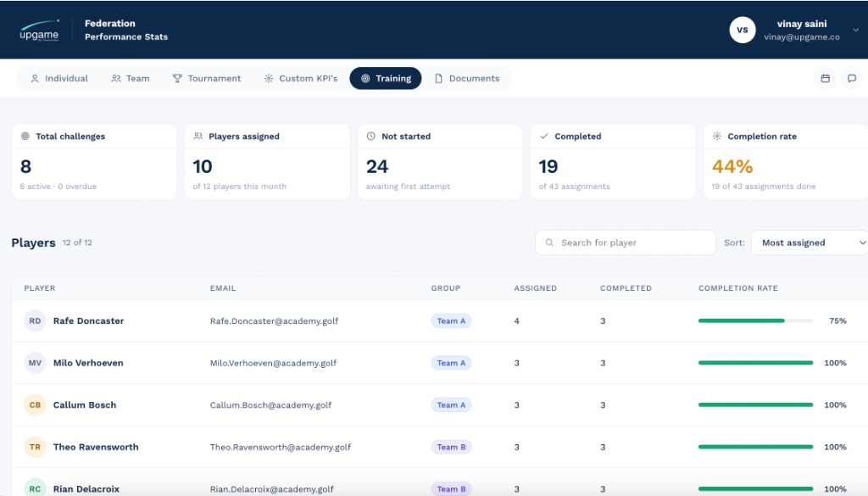Click the search magnifier icon
The height and width of the screenshot is (496, 868).
coord(549,242)
